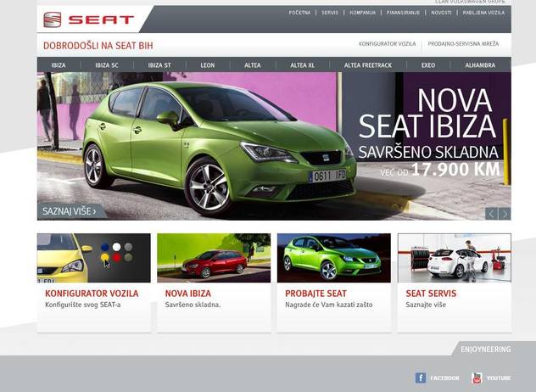
Task: Open SERVIS in top navigation
Action: pos(330,13)
